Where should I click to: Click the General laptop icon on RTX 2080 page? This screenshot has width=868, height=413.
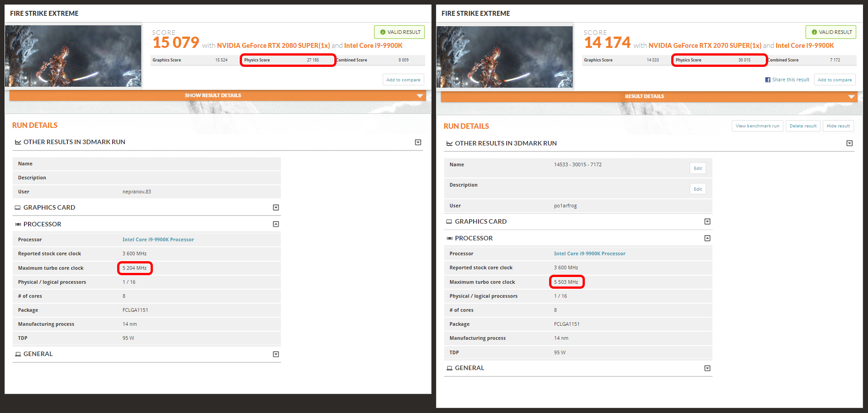18,354
